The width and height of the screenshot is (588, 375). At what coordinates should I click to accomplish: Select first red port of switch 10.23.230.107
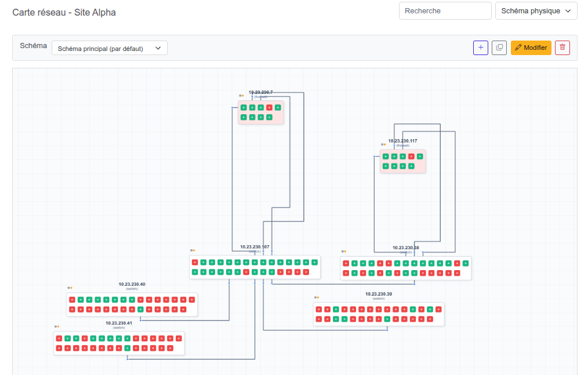pyautogui.click(x=195, y=262)
